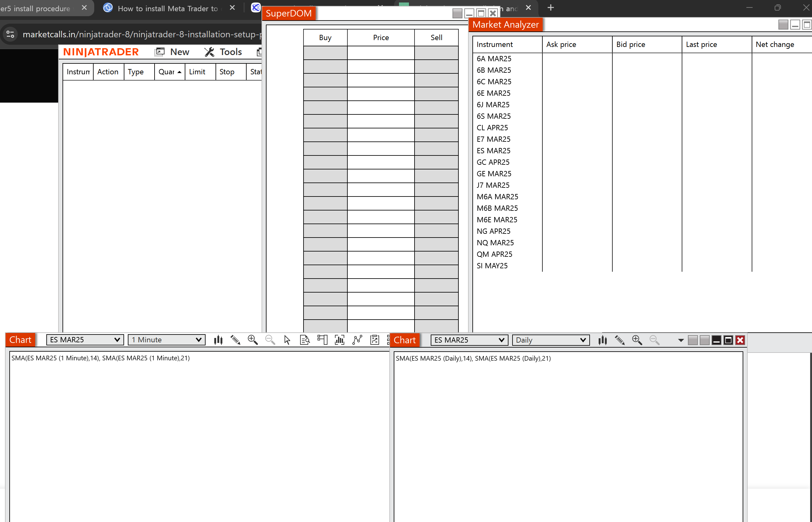Open drawing tools in the 1 Minute chart
The height and width of the screenshot is (522, 812).
(x=235, y=340)
